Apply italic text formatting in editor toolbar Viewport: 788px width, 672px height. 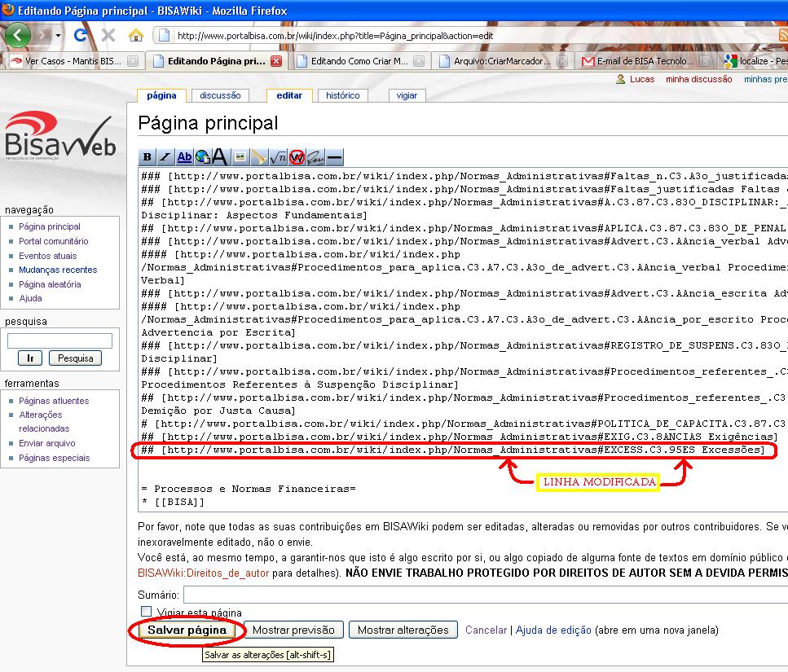pyautogui.click(x=165, y=157)
